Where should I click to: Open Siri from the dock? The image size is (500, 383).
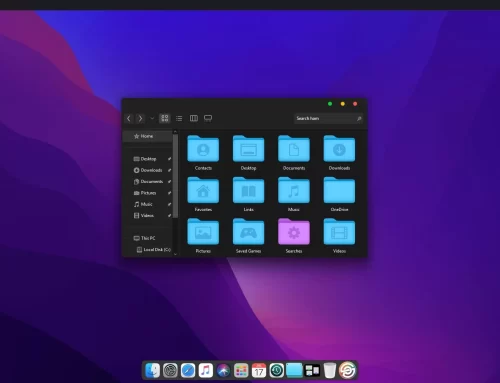(223, 370)
